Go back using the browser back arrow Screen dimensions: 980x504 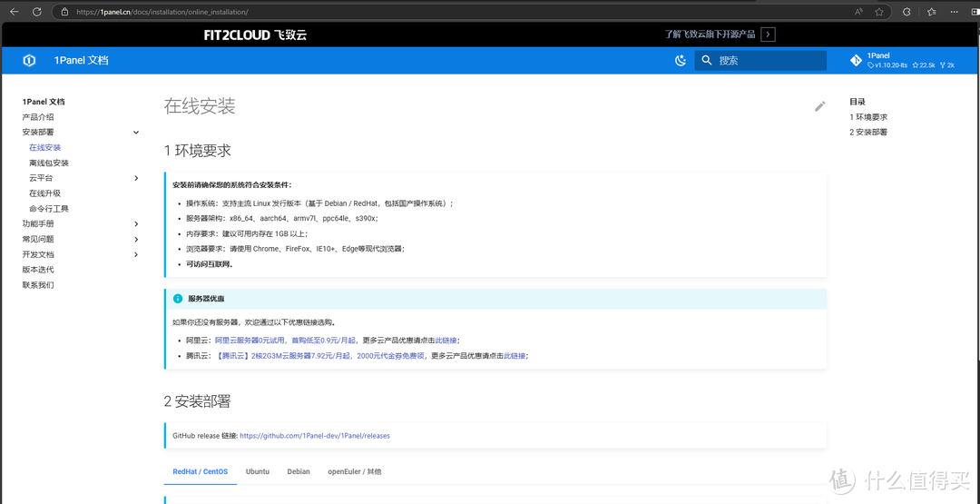tap(14, 12)
